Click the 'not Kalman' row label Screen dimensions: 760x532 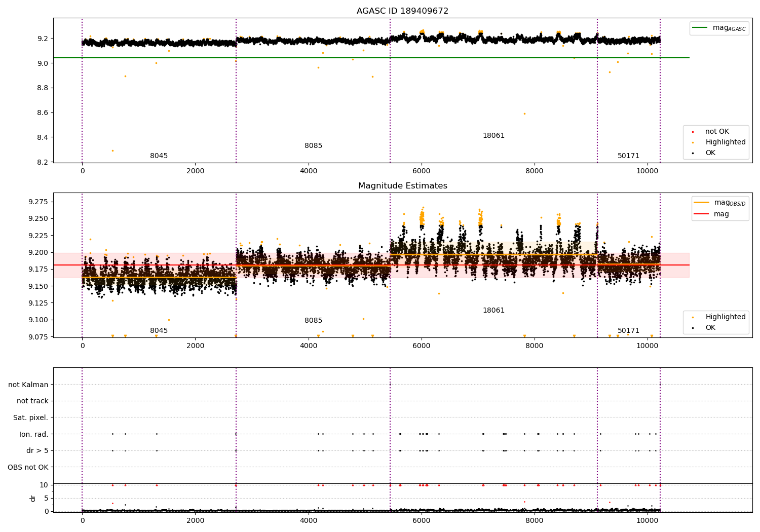28,385
